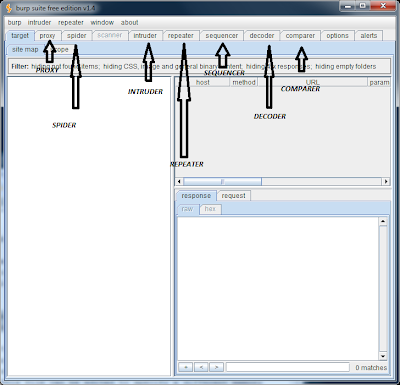400x385 pixels.
Task: Maximize the Burp Suite window
Action: point(363,6)
